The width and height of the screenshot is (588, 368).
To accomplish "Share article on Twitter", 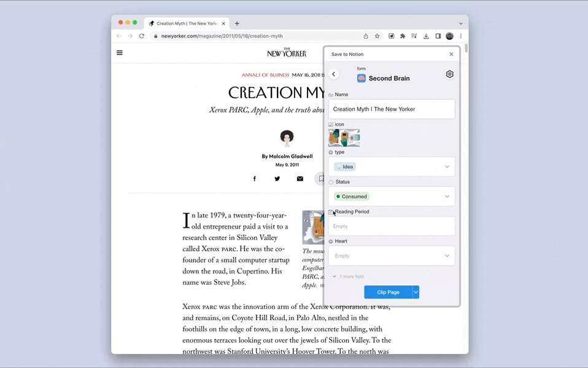I will click(277, 178).
